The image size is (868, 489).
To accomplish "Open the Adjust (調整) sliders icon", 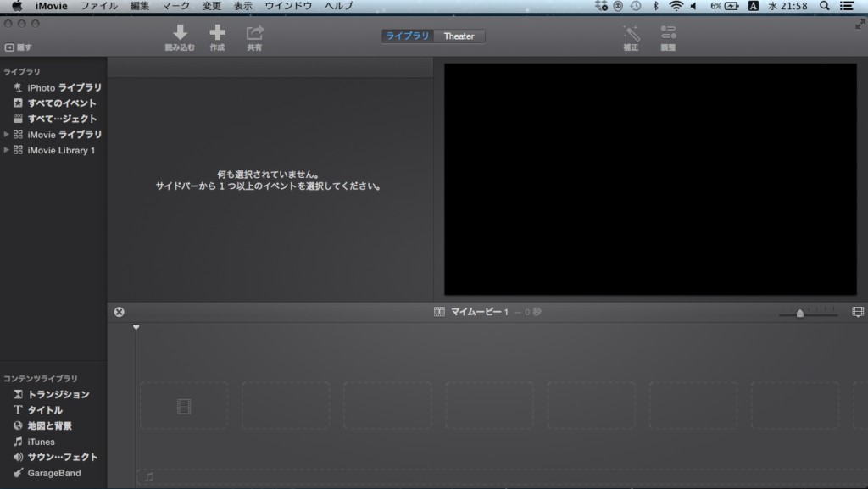I will (668, 33).
